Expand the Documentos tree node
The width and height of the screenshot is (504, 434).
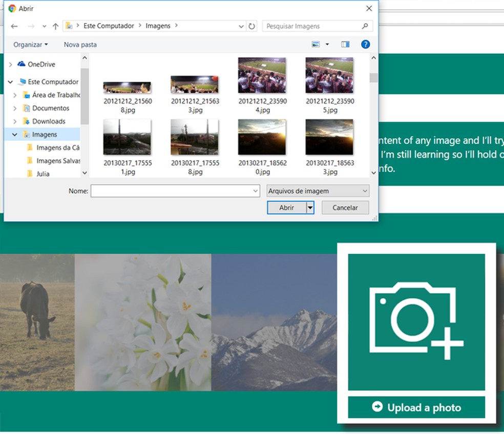pyautogui.click(x=15, y=108)
